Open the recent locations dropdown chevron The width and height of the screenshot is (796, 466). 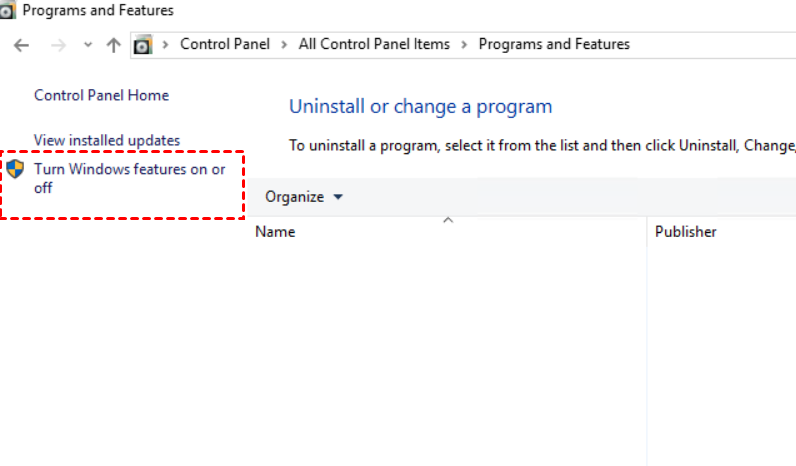coord(88,45)
